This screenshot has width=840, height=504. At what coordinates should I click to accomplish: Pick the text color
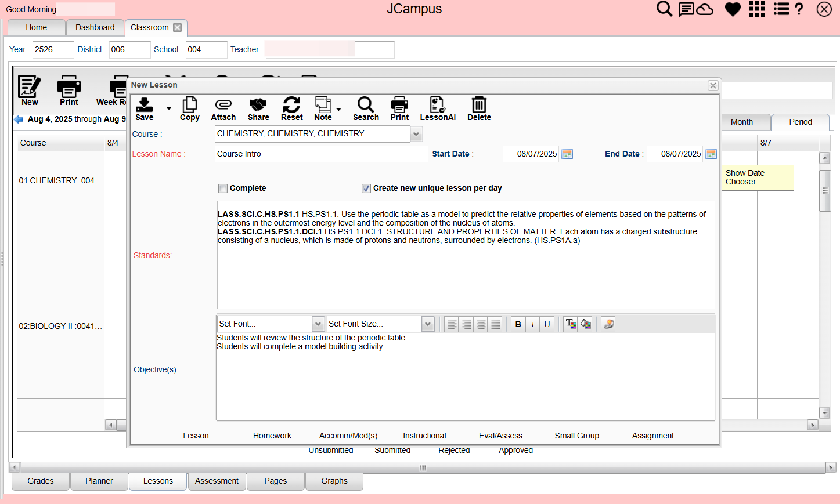tap(571, 324)
